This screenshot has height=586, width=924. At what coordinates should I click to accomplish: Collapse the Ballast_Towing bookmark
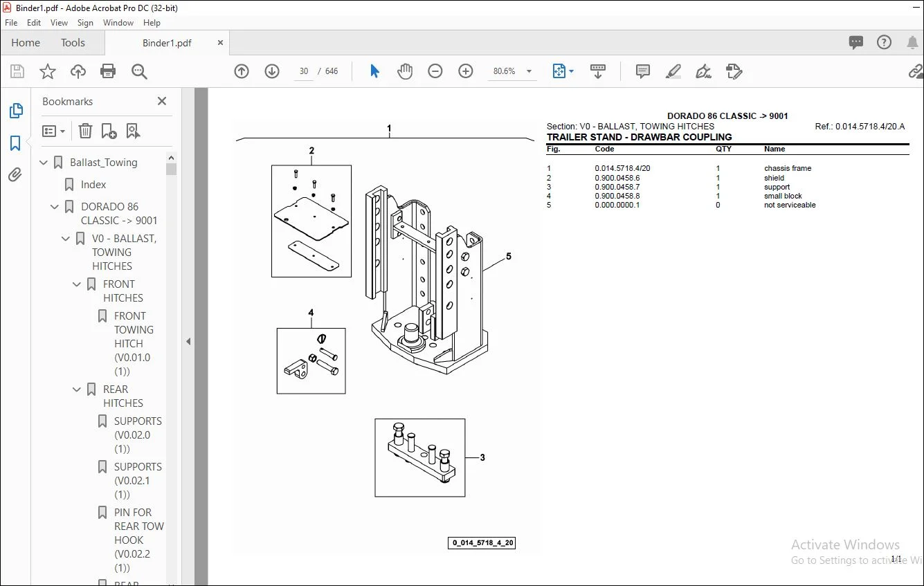pos(44,163)
